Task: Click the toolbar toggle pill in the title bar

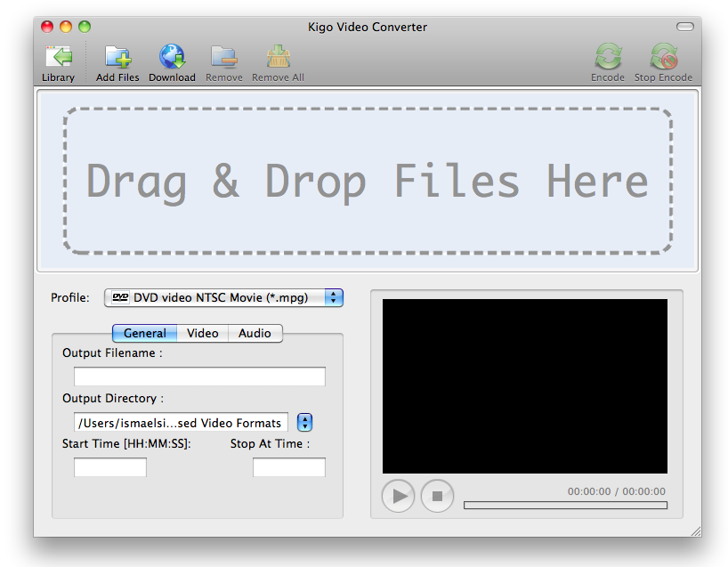Action: tap(684, 27)
